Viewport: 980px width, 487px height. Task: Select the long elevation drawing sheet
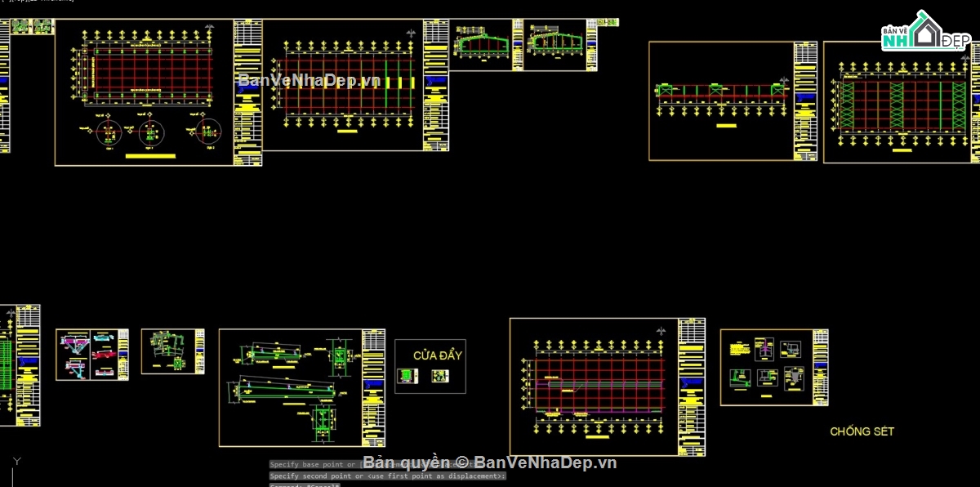(x=722, y=100)
